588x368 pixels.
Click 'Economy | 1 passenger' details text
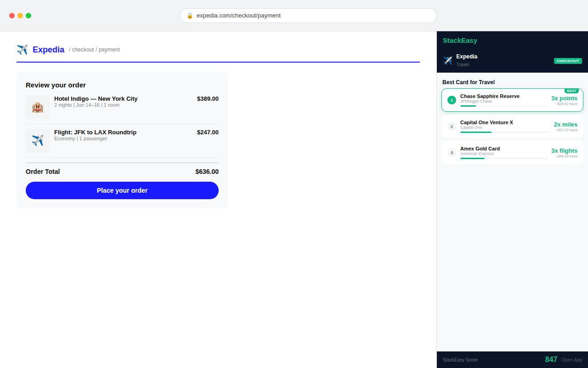click(x=80, y=138)
